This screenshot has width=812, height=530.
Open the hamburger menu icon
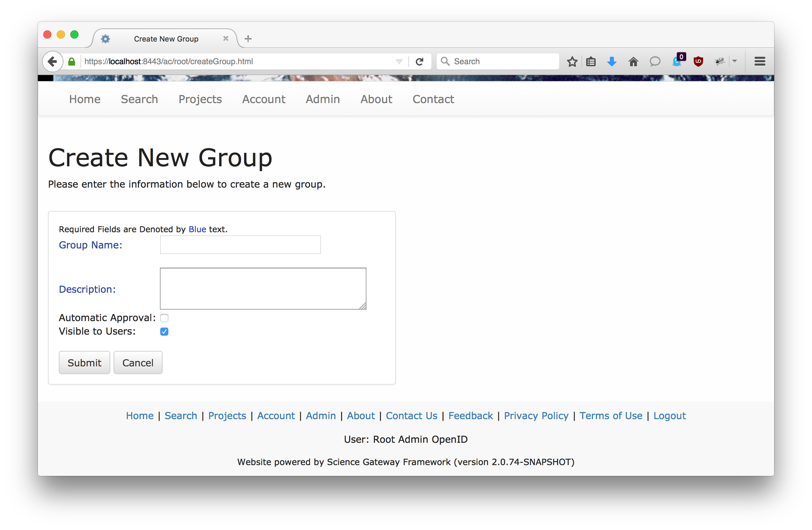pyautogui.click(x=760, y=62)
